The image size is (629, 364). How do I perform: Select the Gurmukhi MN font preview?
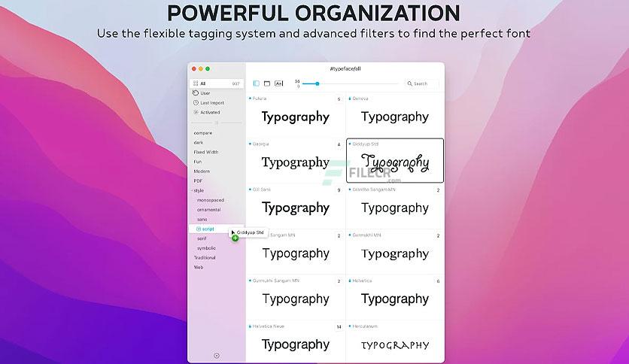[x=395, y=253]
